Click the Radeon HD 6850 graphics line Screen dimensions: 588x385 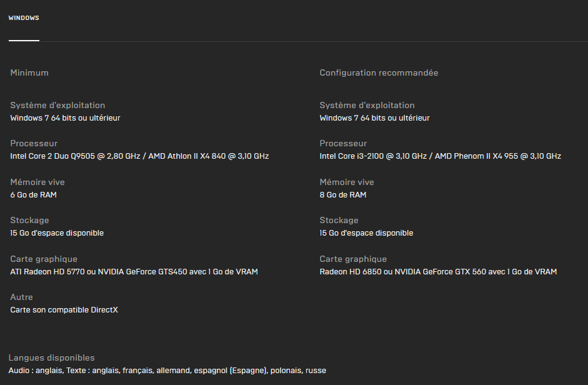(438, 272)
